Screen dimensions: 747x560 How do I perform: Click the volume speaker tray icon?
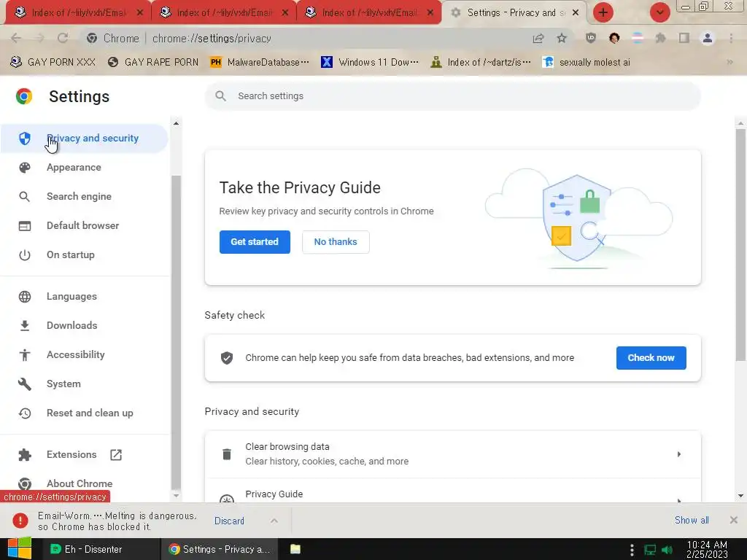pos(667,550)
